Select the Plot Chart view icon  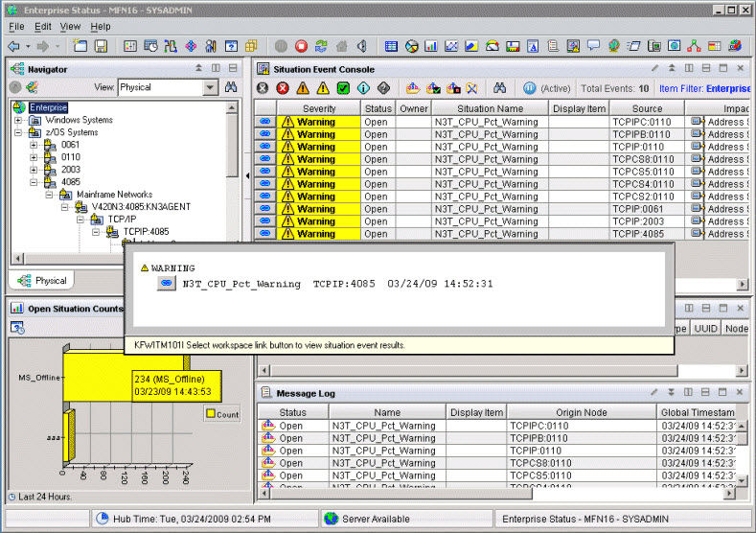451,46
